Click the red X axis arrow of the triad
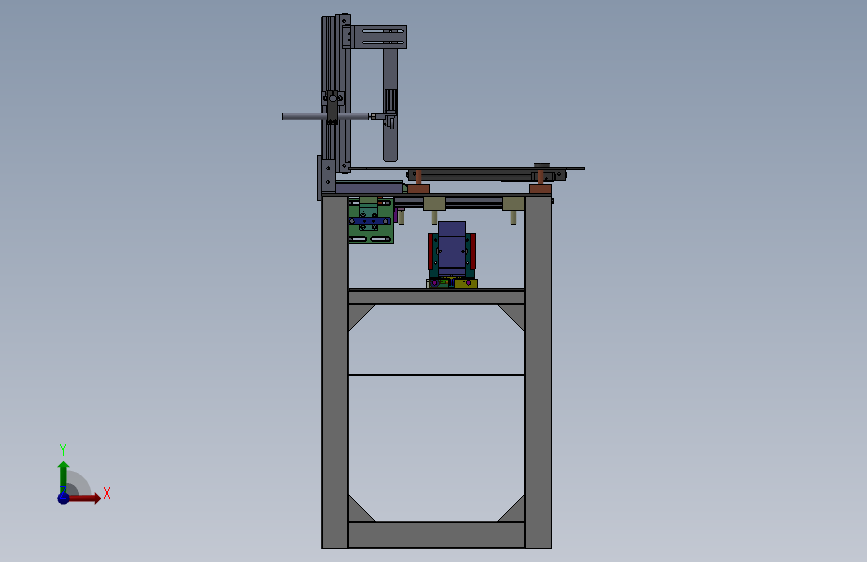 pos(83,498)
